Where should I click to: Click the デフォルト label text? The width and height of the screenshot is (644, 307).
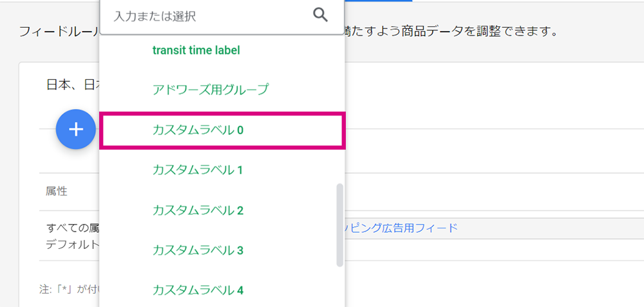(73, 245)
